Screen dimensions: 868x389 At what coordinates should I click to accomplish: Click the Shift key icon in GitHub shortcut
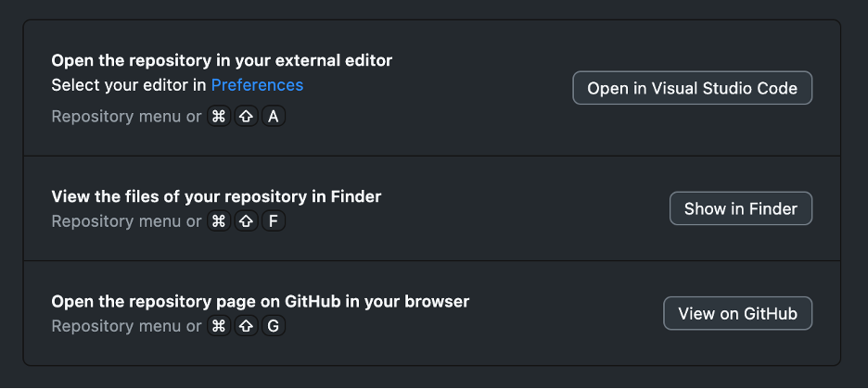[246, 326]
